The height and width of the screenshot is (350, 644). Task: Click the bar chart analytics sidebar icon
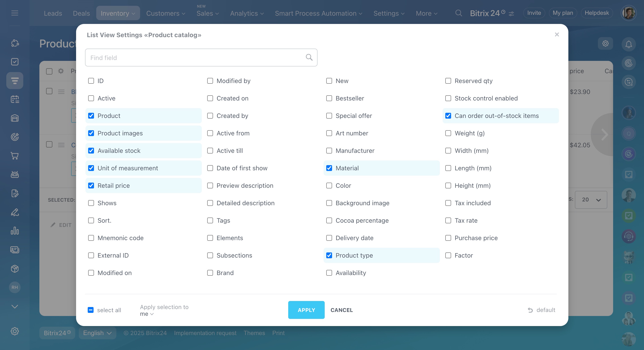pos(15,230)
